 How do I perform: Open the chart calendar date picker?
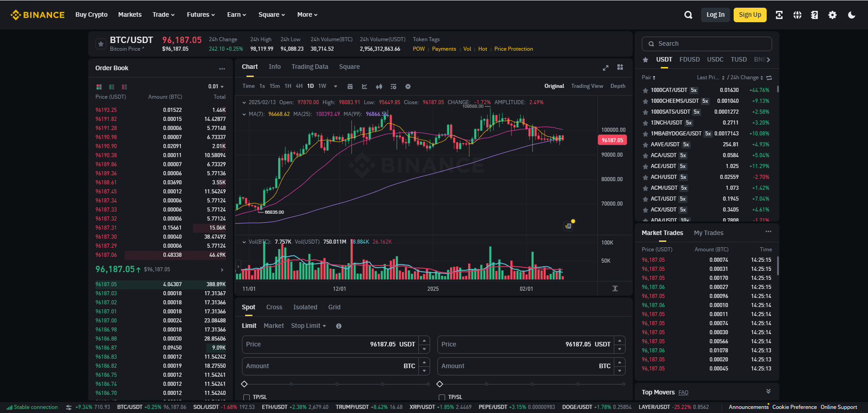pos(350,86)
